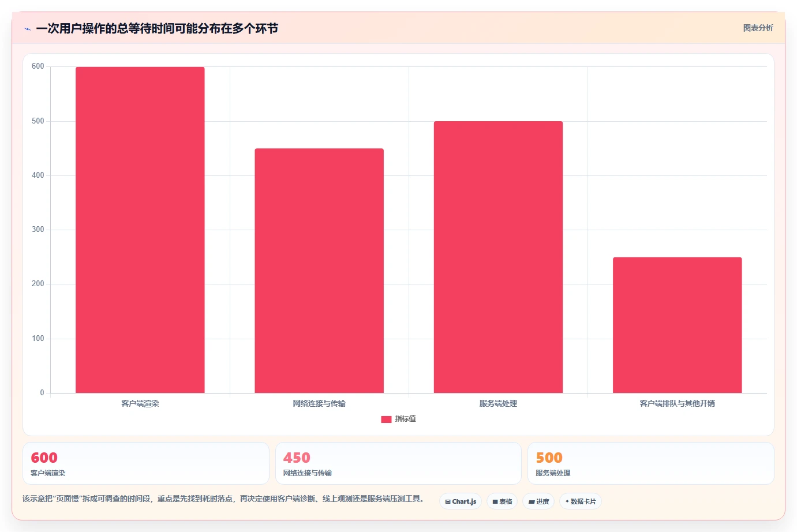Select the 服务端处理 bar in the chart
797x532 pixels.
pyautogui.click(x=498, y=257)
